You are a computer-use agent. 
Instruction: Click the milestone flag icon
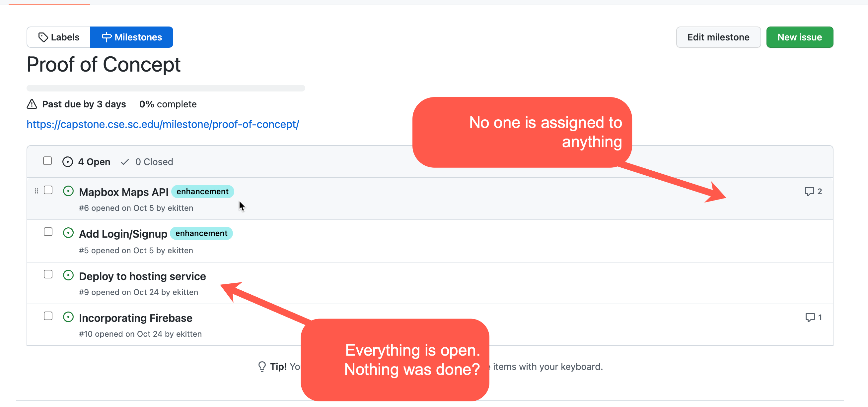point(107,37)
